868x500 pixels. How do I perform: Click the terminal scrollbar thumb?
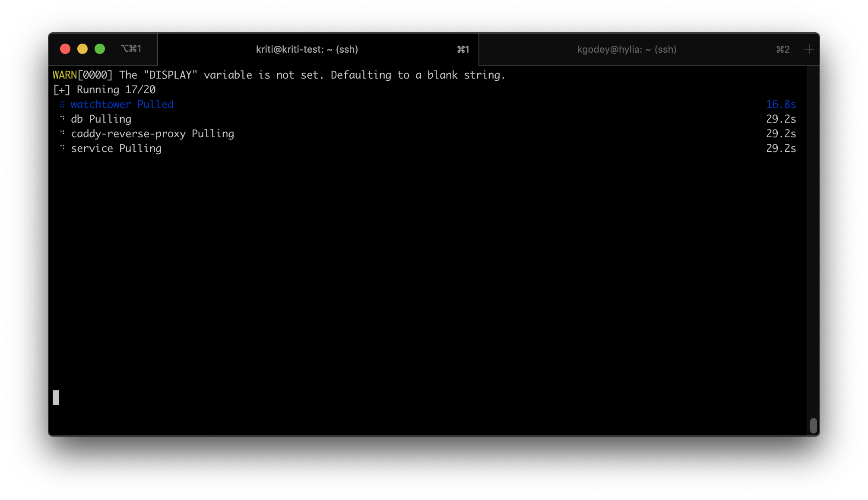(813, 425)
